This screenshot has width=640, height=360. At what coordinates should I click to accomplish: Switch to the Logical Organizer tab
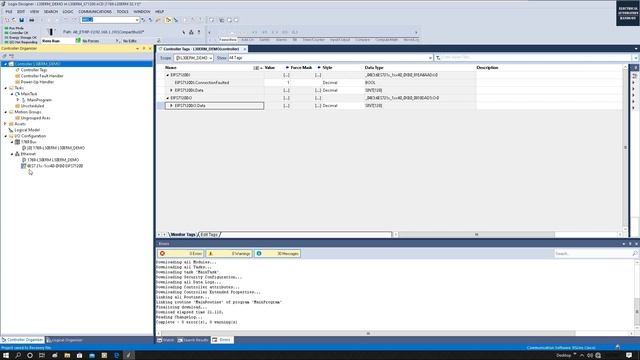pyautogui.click(x=64, y=340)
